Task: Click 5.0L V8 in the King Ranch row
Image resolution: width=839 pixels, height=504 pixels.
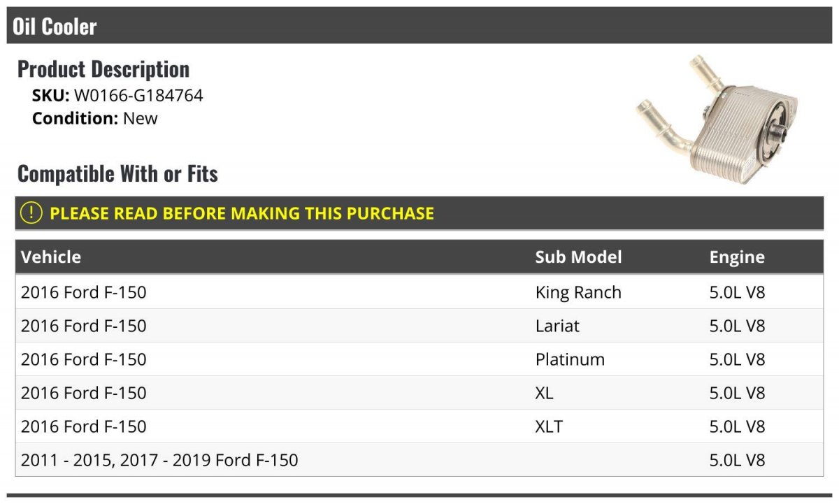Action: click(737, 292)
